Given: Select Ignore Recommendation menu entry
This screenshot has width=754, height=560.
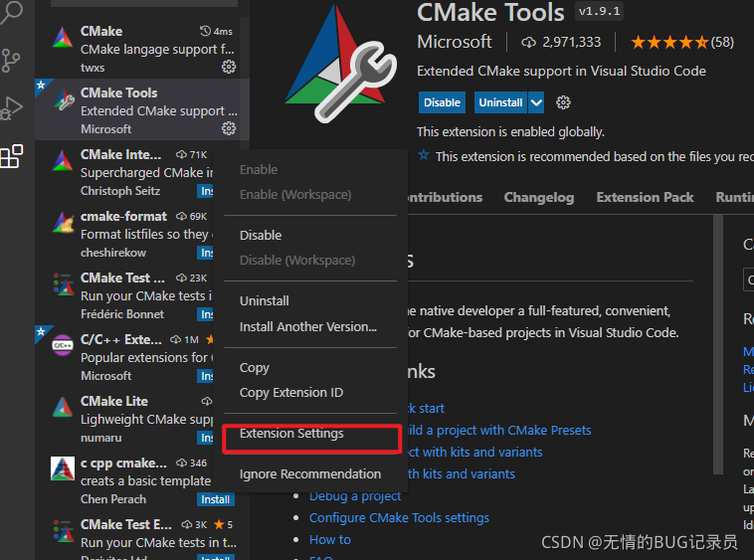Looking at the screenshot, I should click(310, 473).
